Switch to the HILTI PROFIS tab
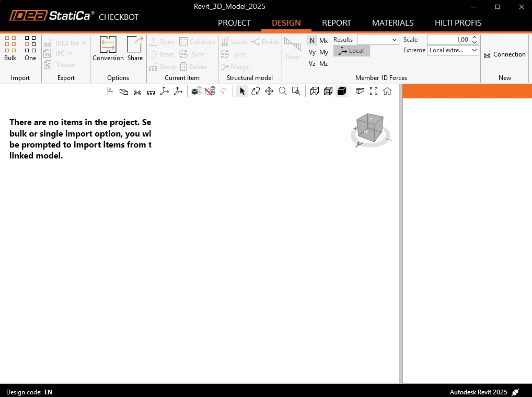 458,23
